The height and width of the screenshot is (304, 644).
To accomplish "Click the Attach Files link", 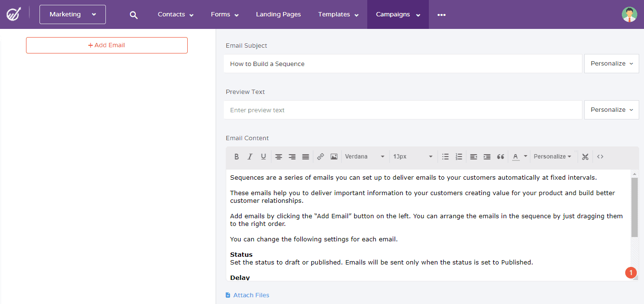I will tap(247, 295).
